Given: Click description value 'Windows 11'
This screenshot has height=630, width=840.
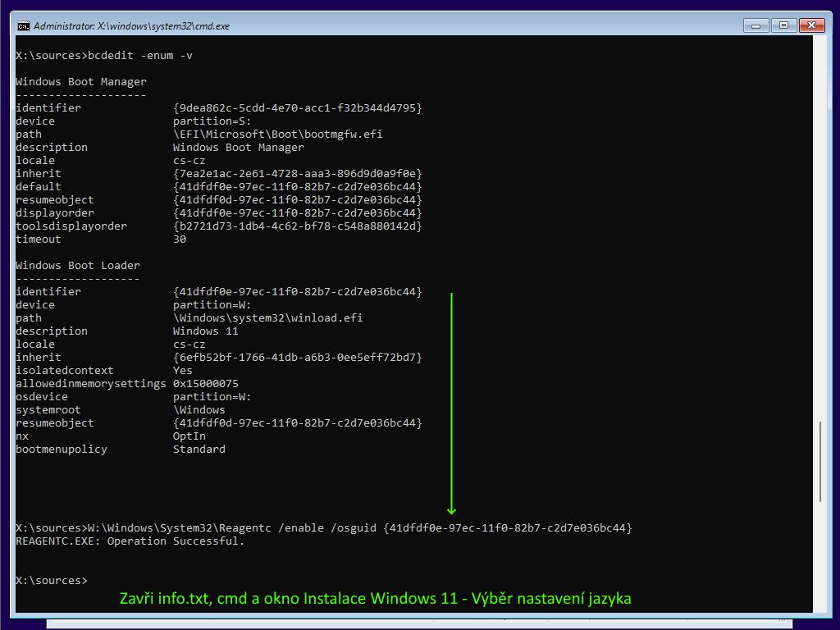Looking at the screenshot, I should pos(206,331).
